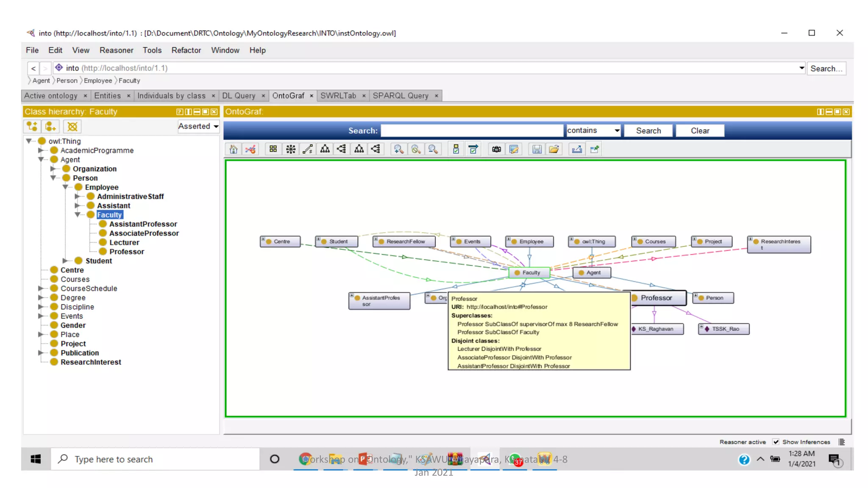Click the delete class icon in hierarchy
Screen dimensions: 868x488
[72, 126]
